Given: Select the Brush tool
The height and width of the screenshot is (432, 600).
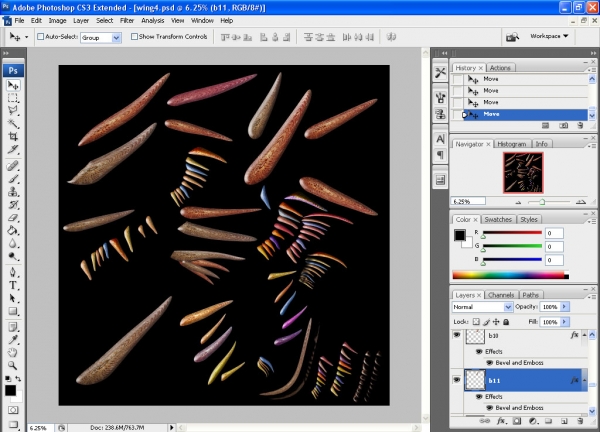Looking at the screenshot, I should (x=13, y=179).
